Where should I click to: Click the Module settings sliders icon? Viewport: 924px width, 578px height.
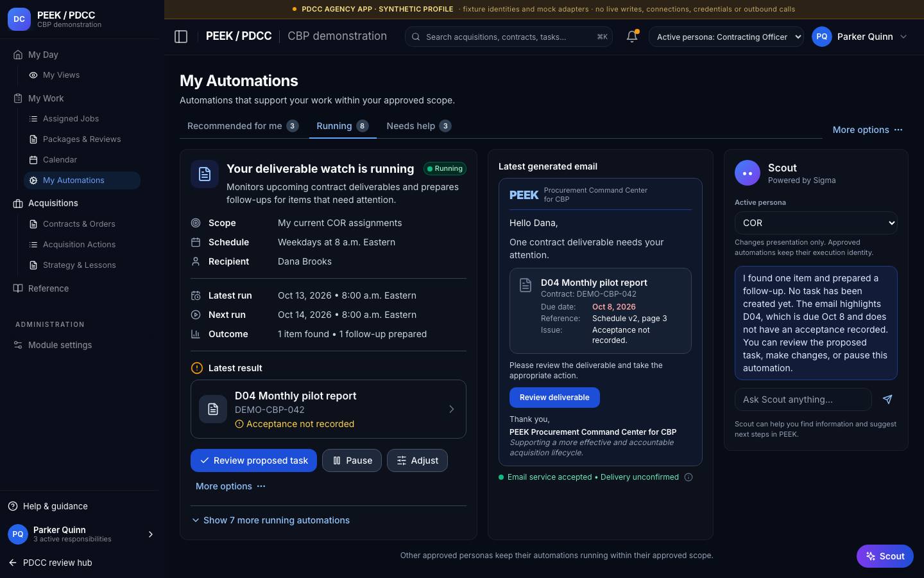pyautogui.click(x=18, y=345)
